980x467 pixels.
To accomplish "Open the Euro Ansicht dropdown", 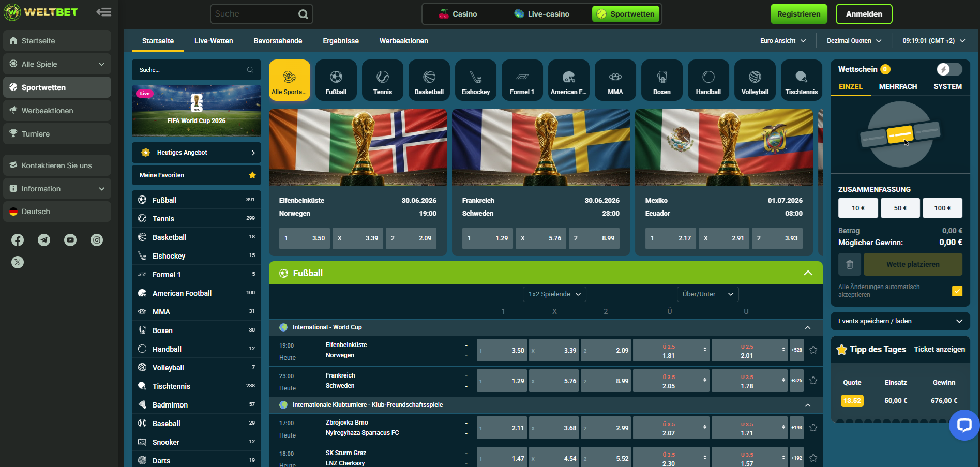I will coord(783,41).
